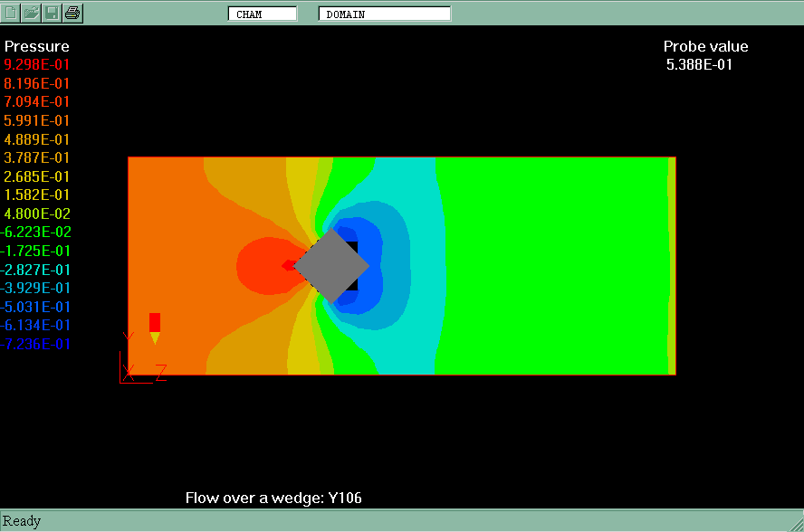Click the cyan legend value -2.827E-01
The image size is (804, 532).
tap(37, 270)
